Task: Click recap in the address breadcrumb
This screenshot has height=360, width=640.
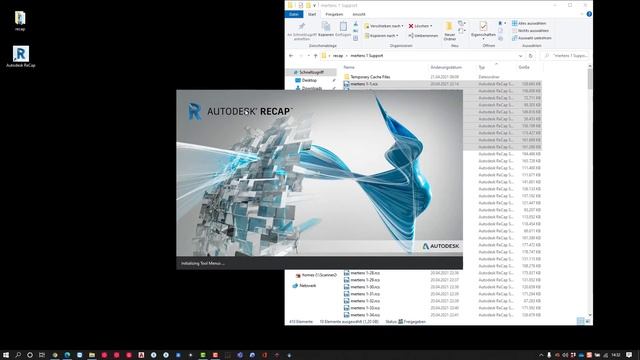Action: click(x=338, y=56)
